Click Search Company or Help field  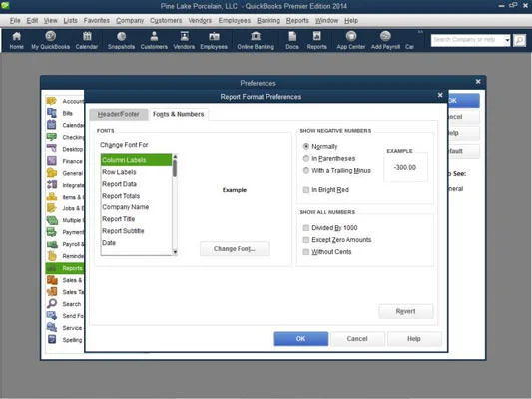pyautogui.click(x=467, y=40)
